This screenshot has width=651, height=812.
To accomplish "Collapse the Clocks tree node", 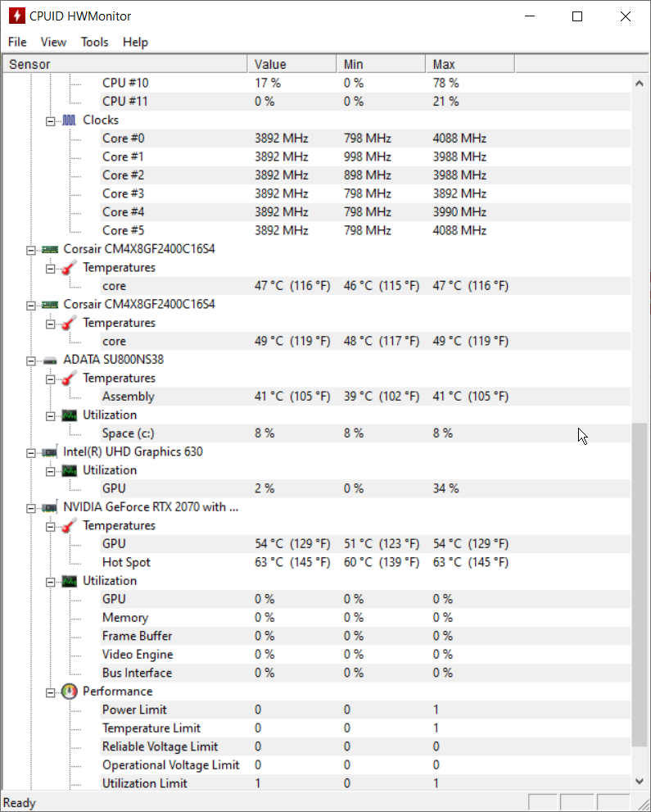I will (50, 121).
